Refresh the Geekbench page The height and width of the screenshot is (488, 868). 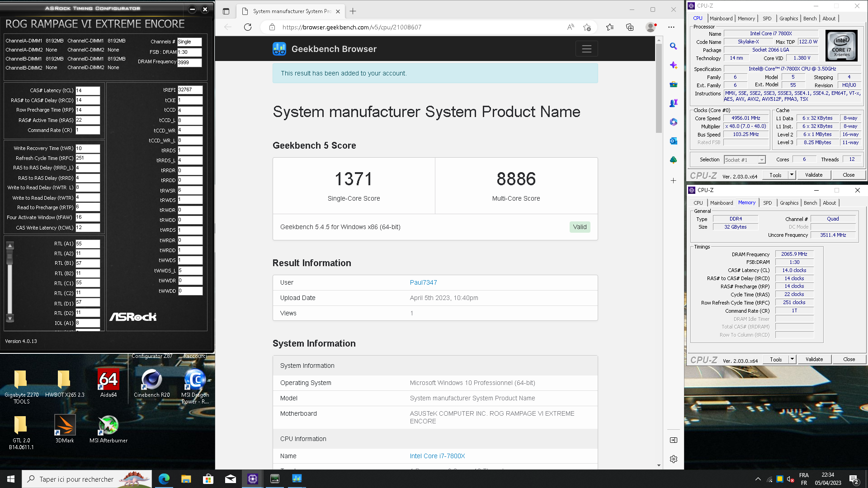(x=248, y=27)
